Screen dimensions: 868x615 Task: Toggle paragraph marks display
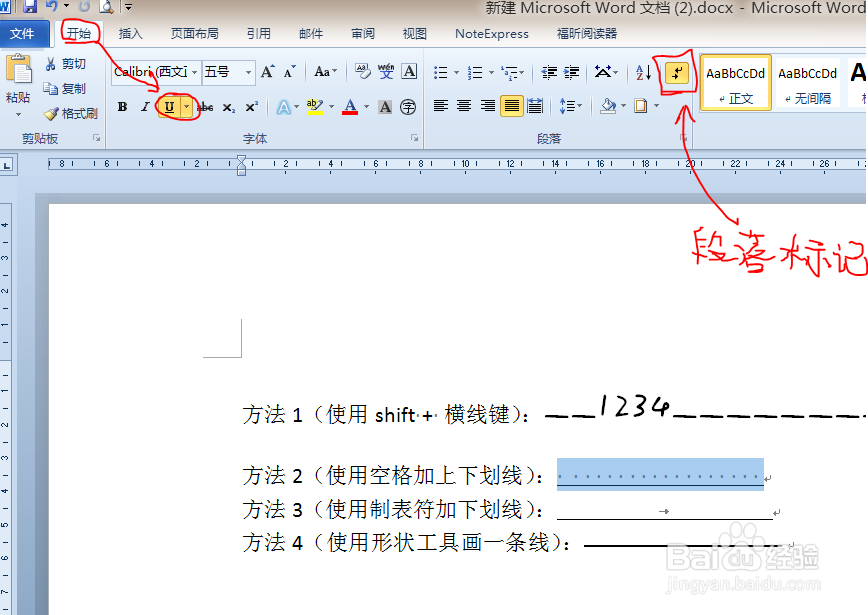pos(678,73)
